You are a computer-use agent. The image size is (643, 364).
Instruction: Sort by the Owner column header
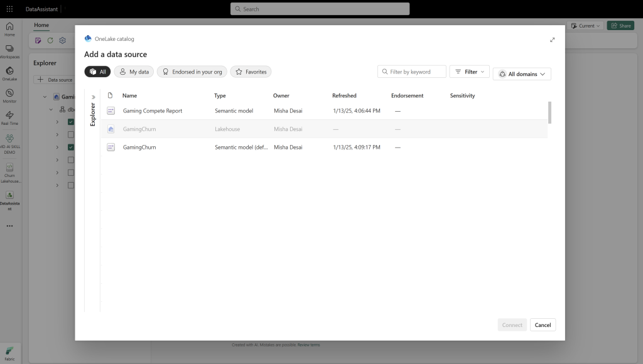pos(281,95)
